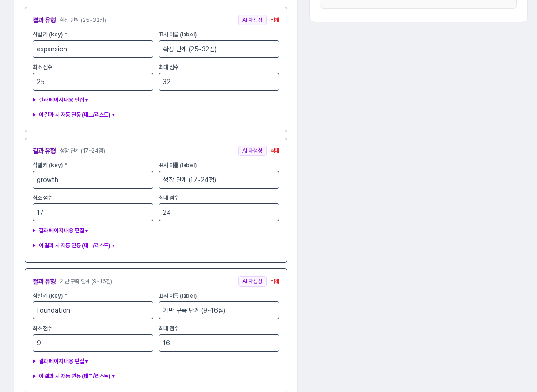537x392 pixels.
Task: Expand 결과 페이지 내용 편집 under foundation
Action: click(61, 361)
